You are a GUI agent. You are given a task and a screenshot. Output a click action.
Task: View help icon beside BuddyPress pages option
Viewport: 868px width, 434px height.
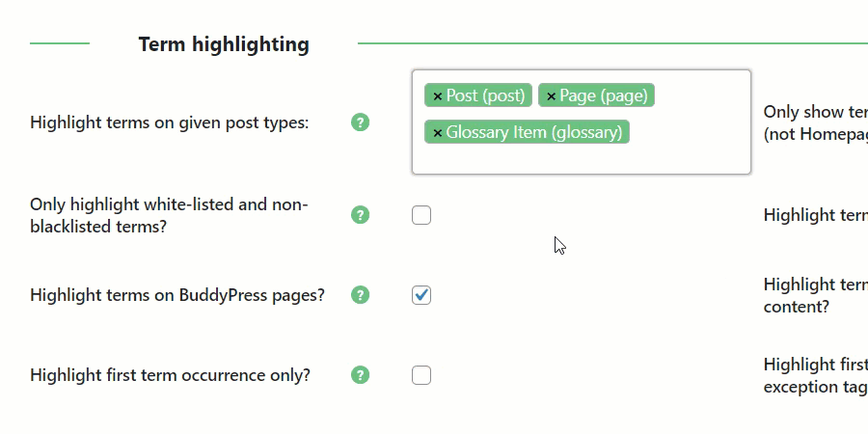(x=360, y=295)
